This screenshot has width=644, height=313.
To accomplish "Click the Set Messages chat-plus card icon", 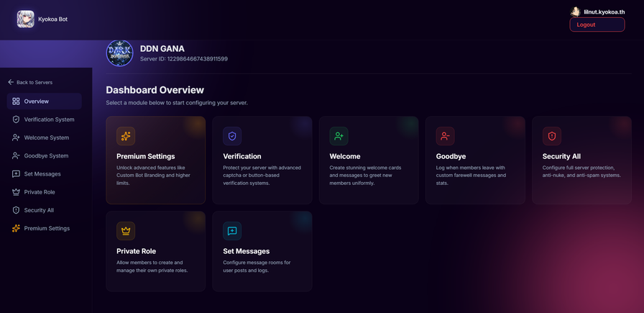I will [232, 231].
